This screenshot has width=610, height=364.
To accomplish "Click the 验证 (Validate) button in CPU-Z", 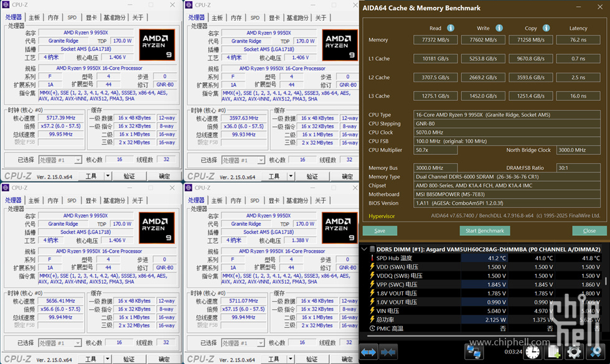I will [x=130, y=176].
